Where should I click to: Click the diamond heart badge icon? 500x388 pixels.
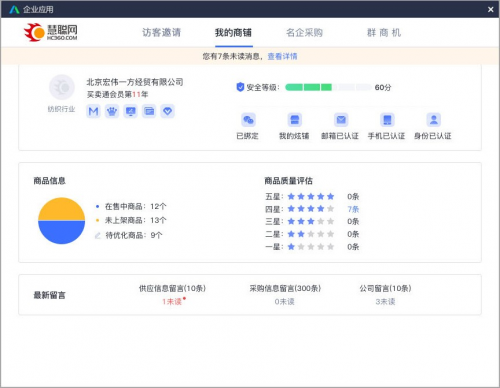[168, 111]
